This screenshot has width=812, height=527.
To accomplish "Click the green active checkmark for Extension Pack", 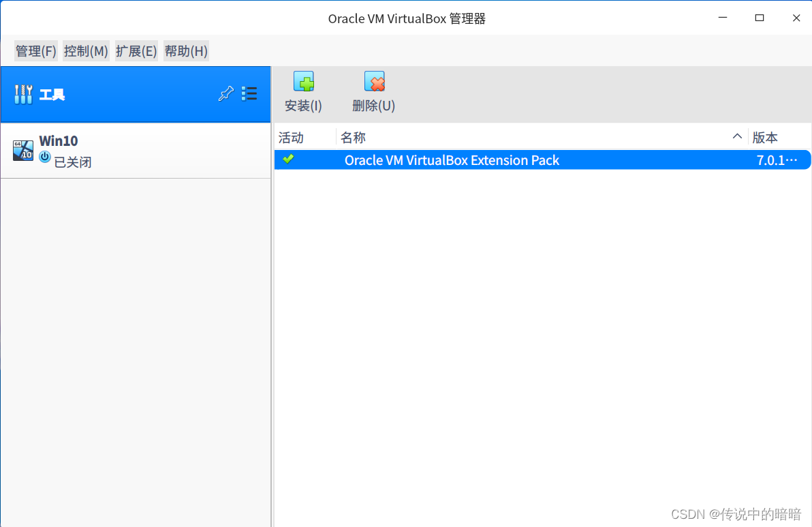I will 288,159.
